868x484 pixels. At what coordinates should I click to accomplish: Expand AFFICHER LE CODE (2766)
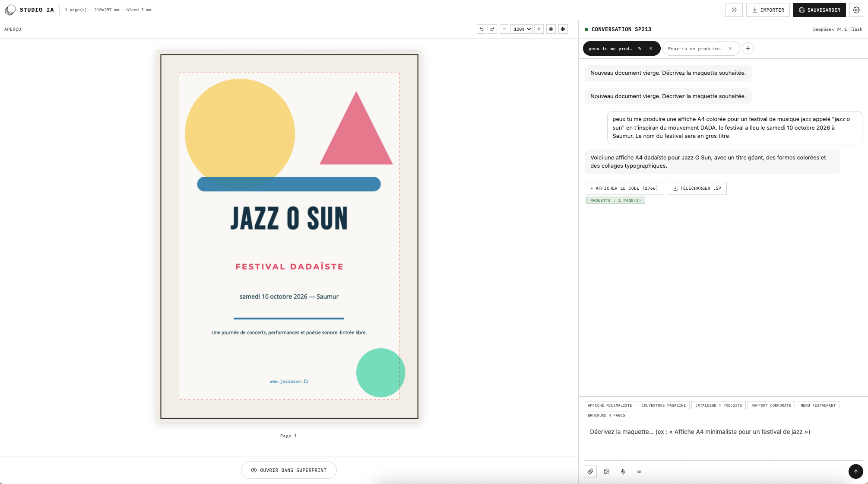624,188
